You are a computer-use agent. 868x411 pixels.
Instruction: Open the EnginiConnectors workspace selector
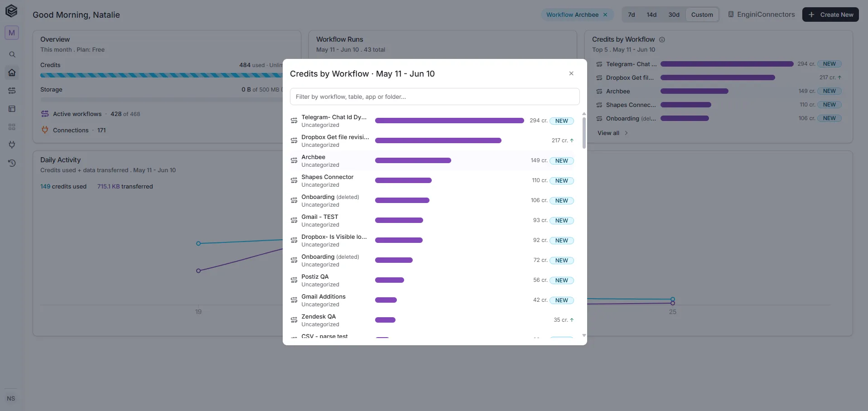click(762, 15)
